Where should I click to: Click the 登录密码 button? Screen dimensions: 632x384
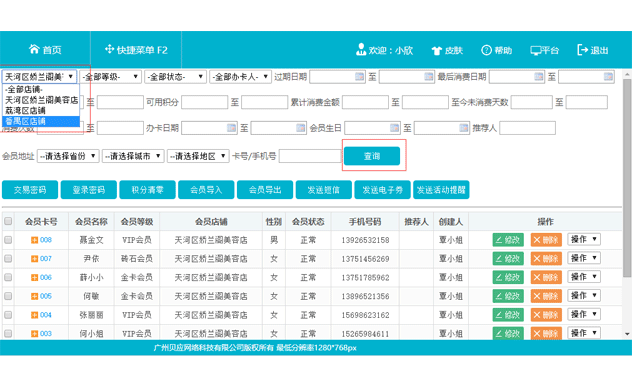point(89,190)
